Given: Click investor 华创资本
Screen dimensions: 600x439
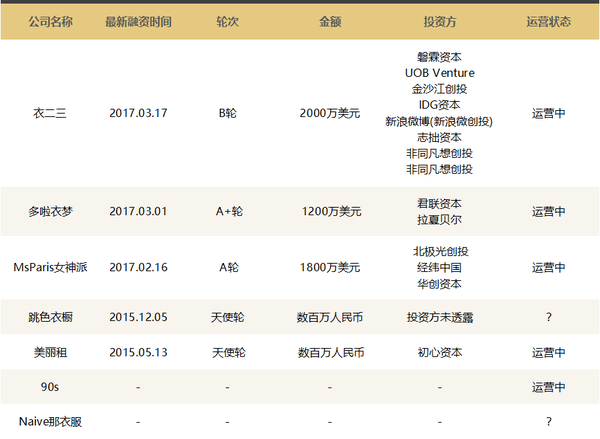Looking at the screenshot, I should coord(440,284).
